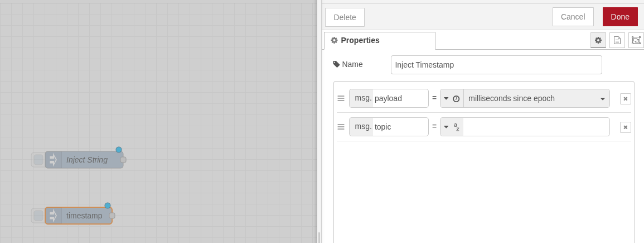Grab the drag handle of topic row
This screenshot has width=644, height=243.
tap(341, 127)
